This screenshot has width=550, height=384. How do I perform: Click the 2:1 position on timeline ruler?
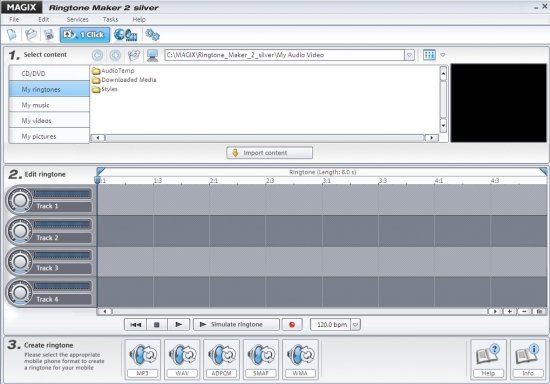coord(214,181)
